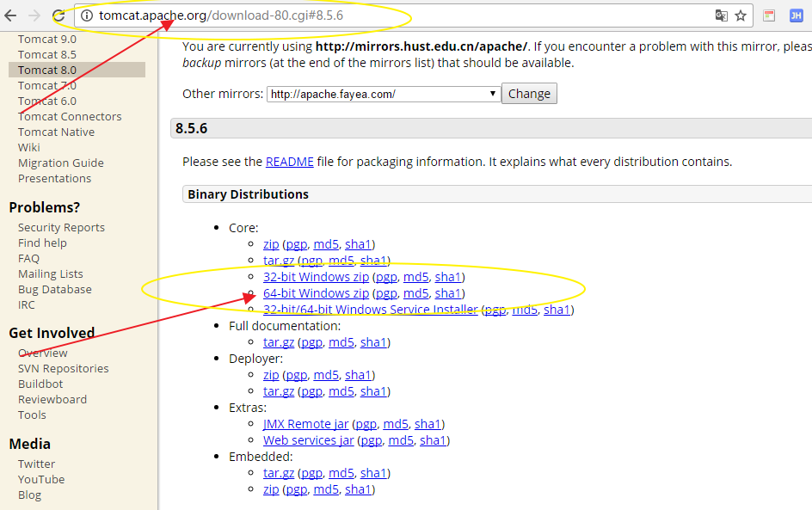
Task: Download Embedded zip file
Action: pos(271,489)
